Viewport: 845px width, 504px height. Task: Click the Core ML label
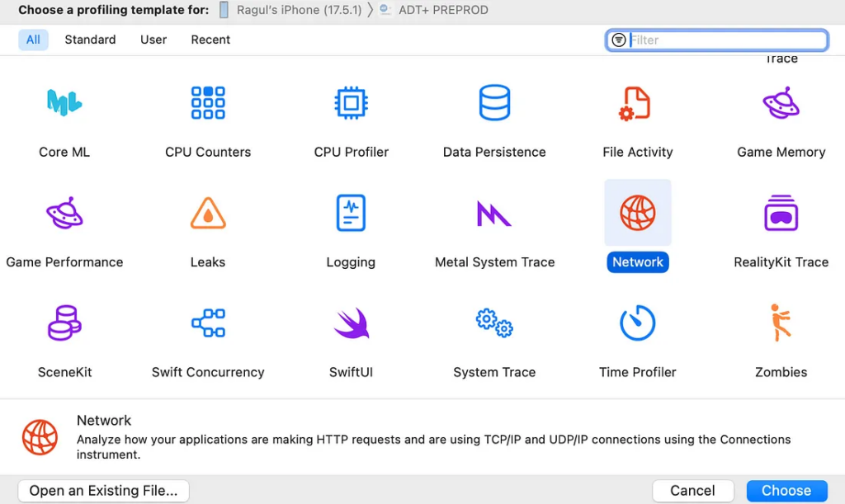pyautogui.click(x=64, y=153)
